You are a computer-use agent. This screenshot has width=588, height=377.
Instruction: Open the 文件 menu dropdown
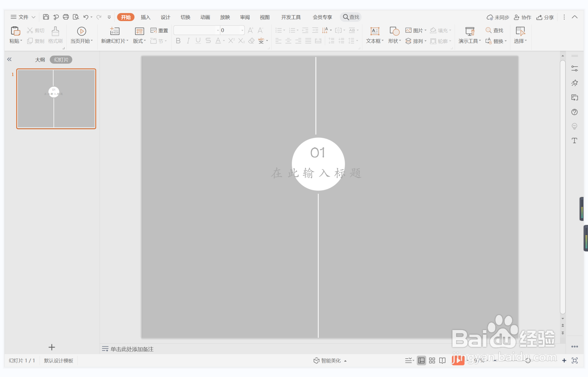(23, 17)
